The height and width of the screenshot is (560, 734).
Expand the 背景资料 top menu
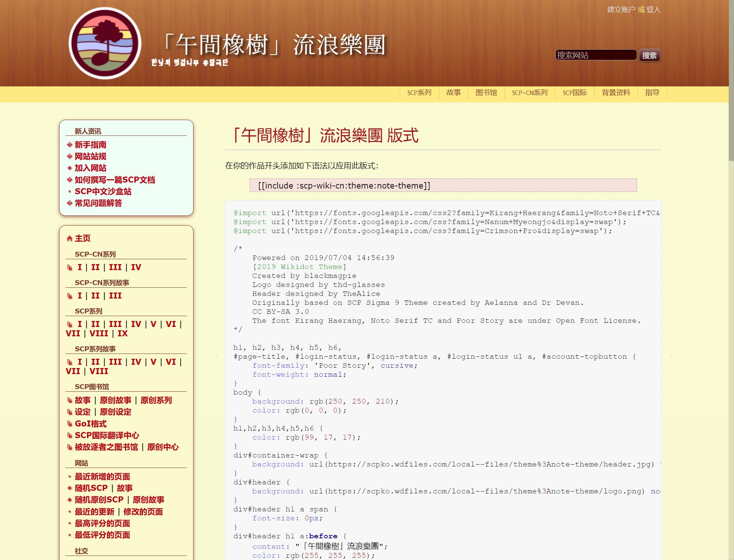616,92
